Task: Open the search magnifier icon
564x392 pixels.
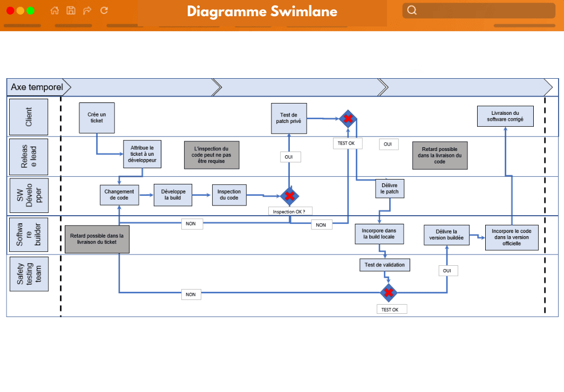Action: [412, 10]
